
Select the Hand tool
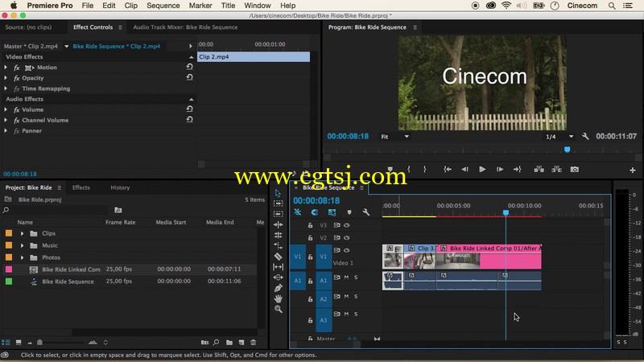[278, 298]
